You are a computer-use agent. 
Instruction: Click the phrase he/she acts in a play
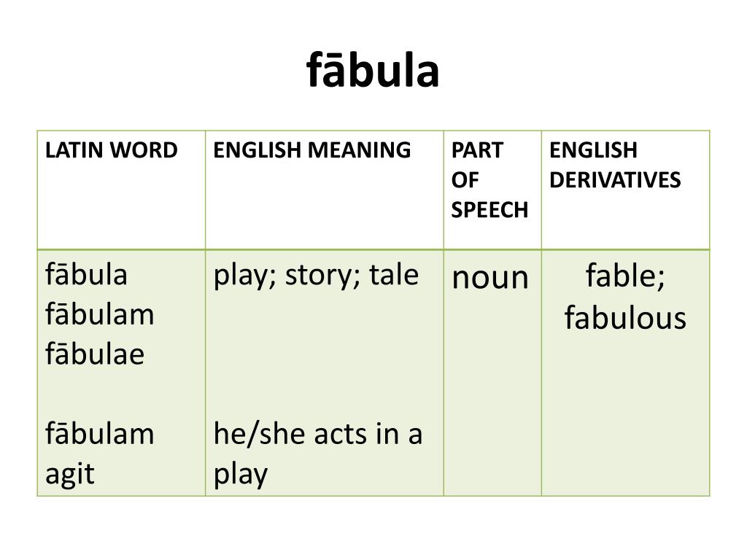(318, 454)
